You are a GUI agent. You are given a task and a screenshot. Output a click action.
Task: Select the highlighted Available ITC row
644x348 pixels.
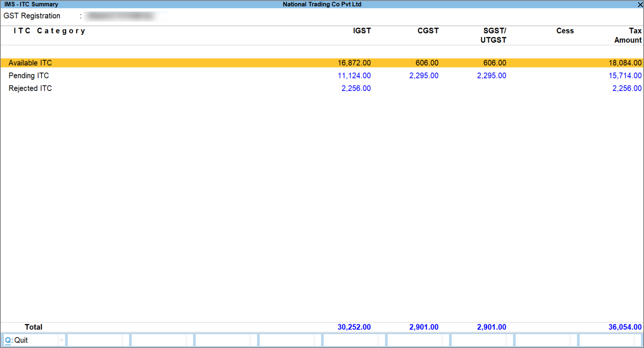[x=30, y=62]
